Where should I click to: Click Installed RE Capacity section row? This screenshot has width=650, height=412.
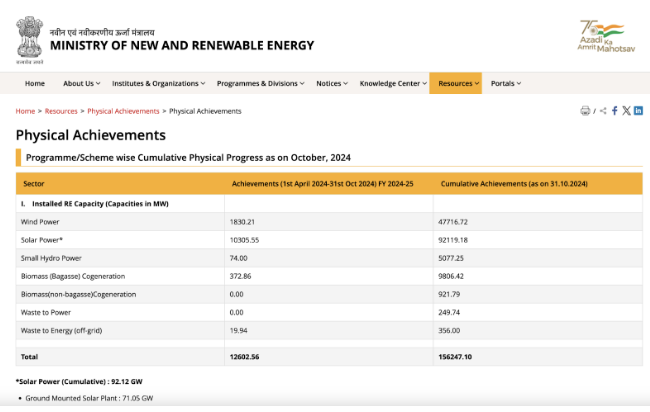pyautogui.click(x=95, y=204)
